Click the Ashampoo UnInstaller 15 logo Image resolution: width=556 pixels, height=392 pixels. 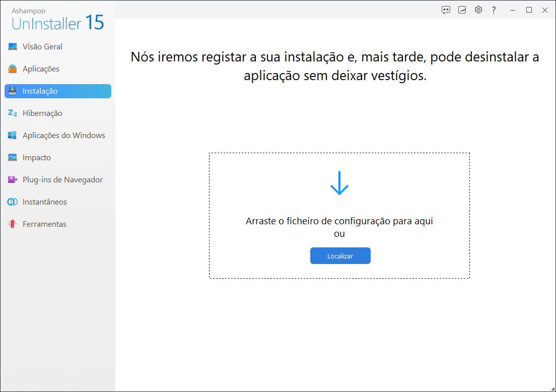(57, 20)
